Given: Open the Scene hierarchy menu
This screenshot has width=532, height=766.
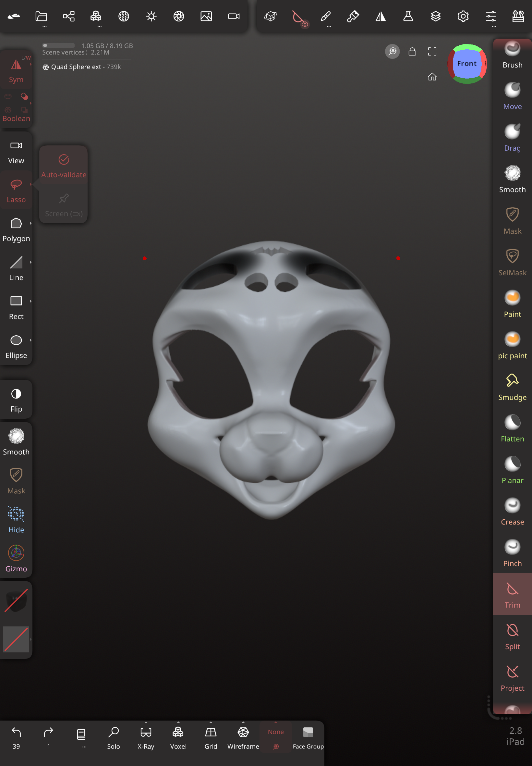Looking at the screenshot, I should pos(69,16).
